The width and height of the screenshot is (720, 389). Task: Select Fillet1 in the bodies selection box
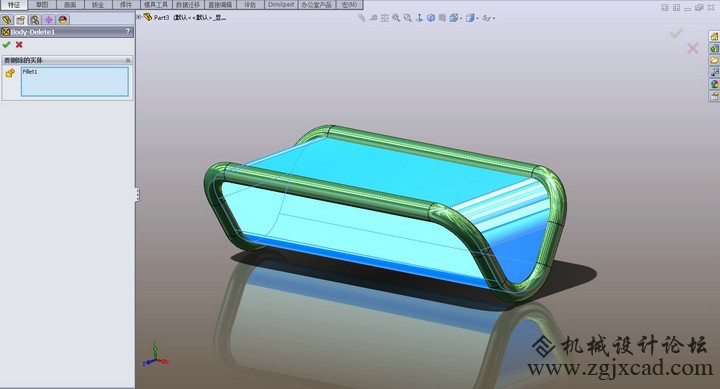(x=30, y=72)
